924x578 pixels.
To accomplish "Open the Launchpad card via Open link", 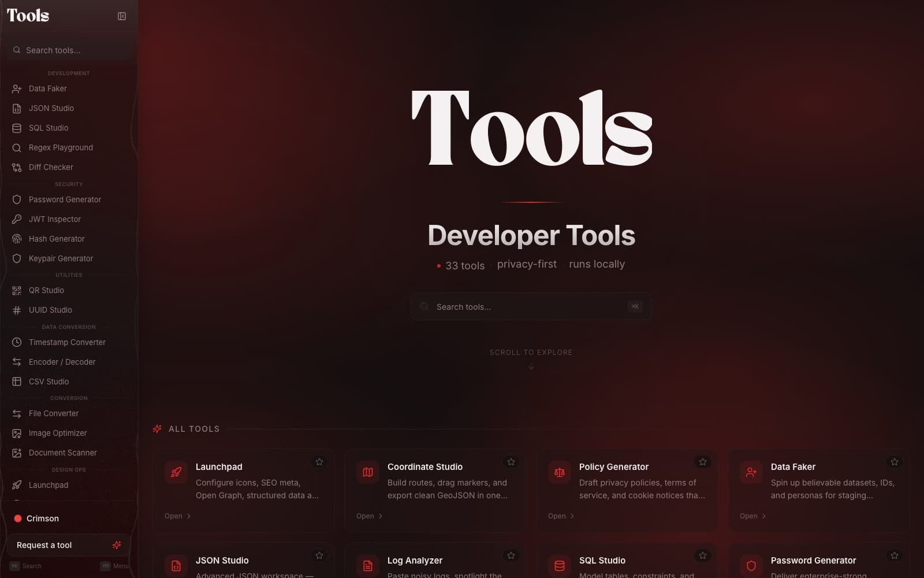I will click(178, 516).
